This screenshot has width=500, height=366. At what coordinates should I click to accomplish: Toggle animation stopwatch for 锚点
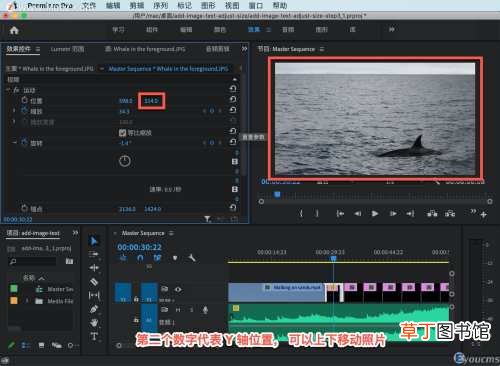click(24, 208)
